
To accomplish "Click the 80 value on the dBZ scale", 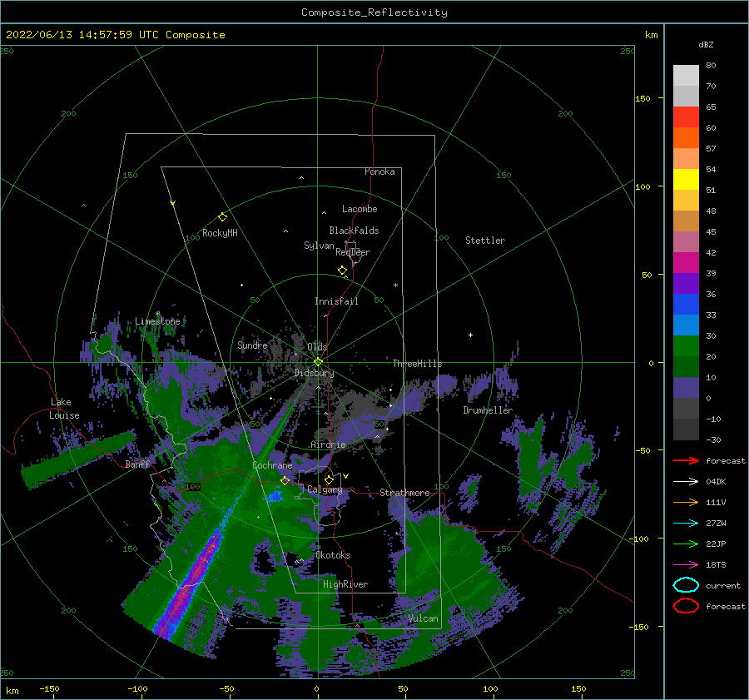I will [x=711, y=65].
